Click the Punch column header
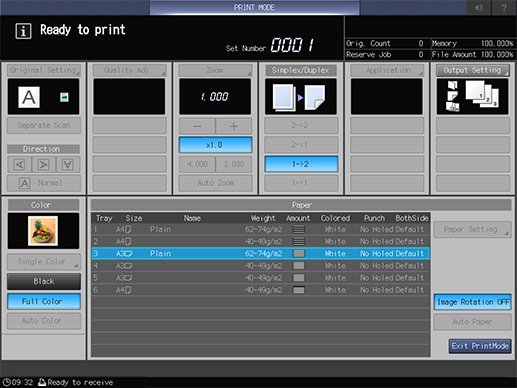This screenshot has width=517, height=388. coord(374,218)
